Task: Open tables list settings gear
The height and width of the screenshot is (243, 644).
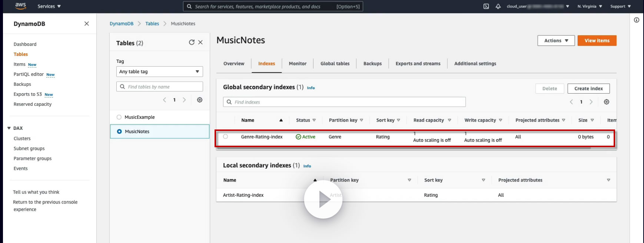Action: tap(200, 100)
